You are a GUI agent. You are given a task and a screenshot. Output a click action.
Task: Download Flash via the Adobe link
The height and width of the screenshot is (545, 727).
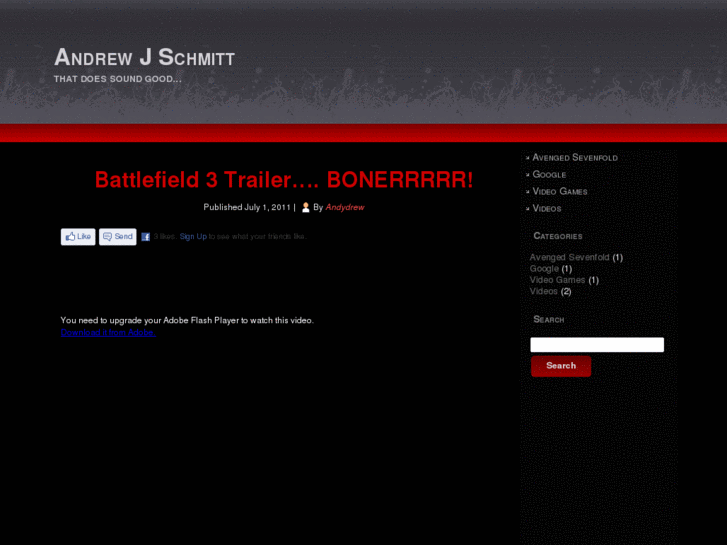(108, 333)
